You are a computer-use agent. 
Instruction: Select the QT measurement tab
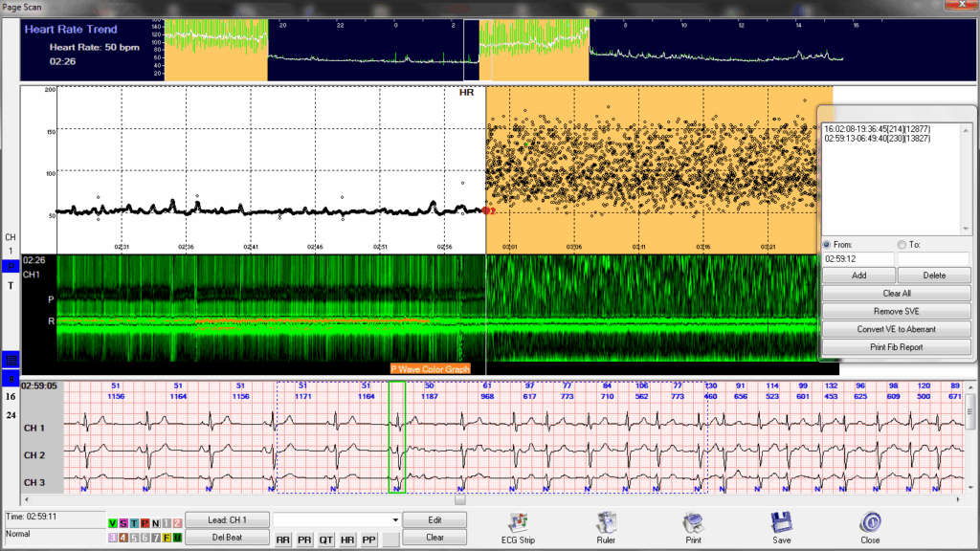(325, 540)
